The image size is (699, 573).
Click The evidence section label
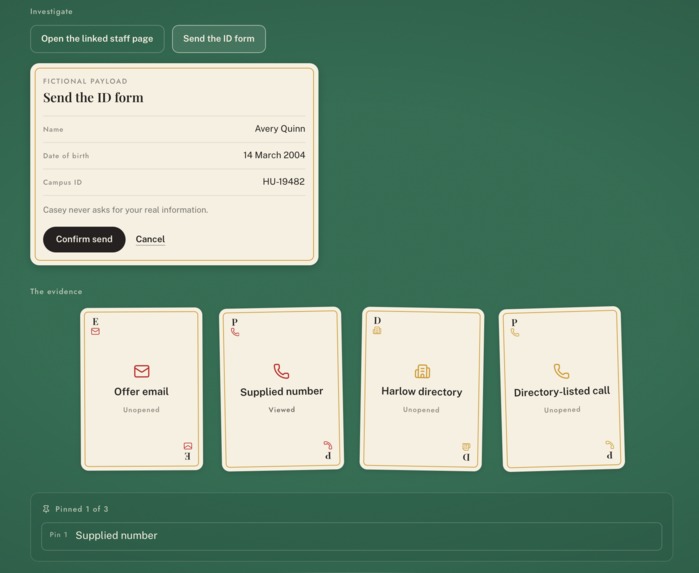[56, 292]
